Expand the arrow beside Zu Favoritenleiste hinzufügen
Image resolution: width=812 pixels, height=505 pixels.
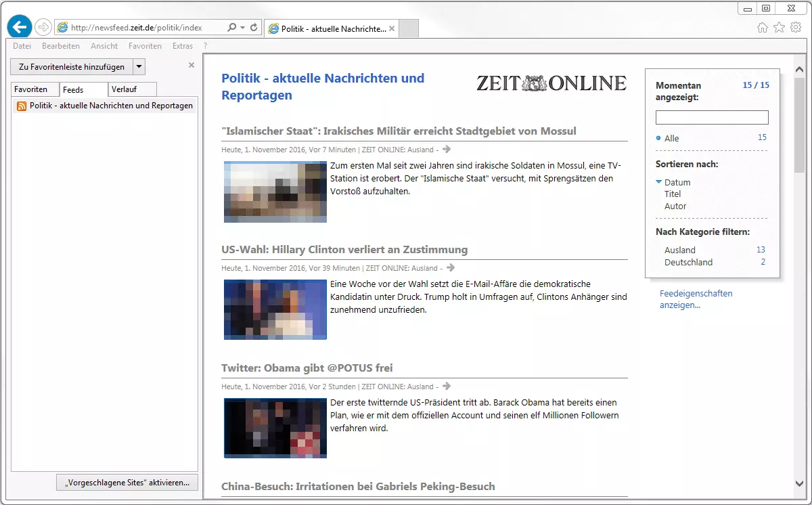[138, 67]
